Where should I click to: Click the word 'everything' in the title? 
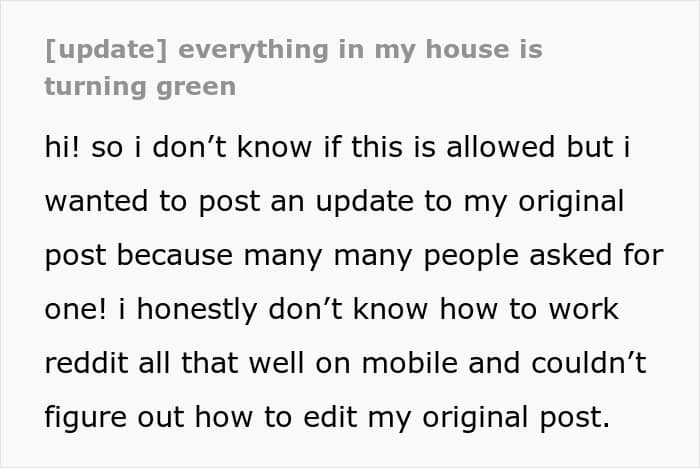coord(253,50)
